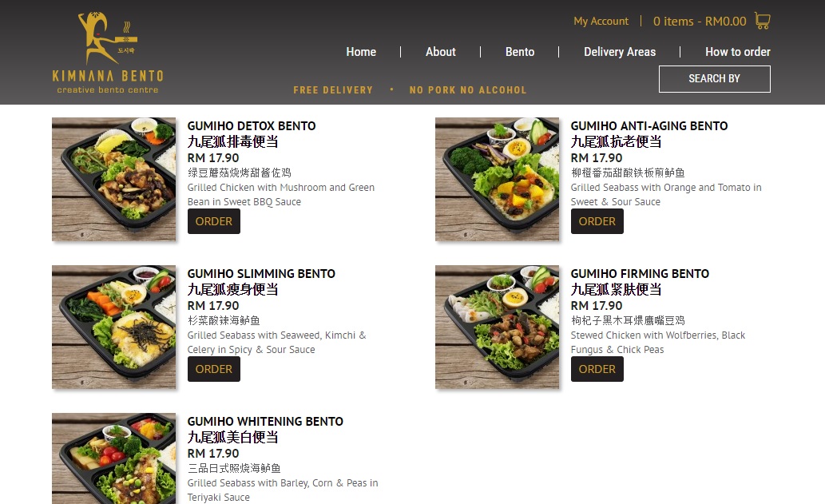
Task: Open How to order page
Action: [738, 52]
